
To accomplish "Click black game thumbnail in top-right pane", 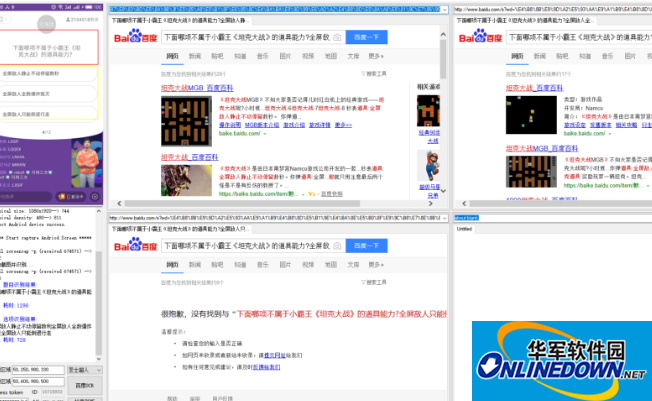I will pos(531,115).
